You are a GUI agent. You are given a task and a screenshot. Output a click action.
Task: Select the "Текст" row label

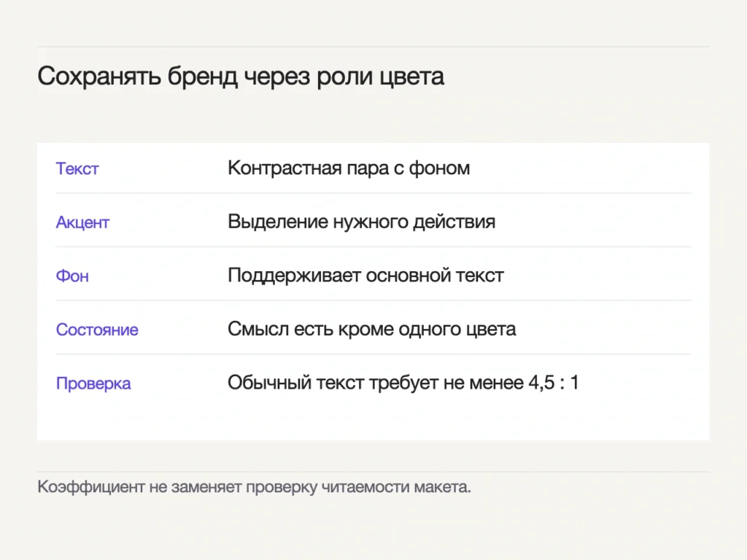click(x=77, y=168)
